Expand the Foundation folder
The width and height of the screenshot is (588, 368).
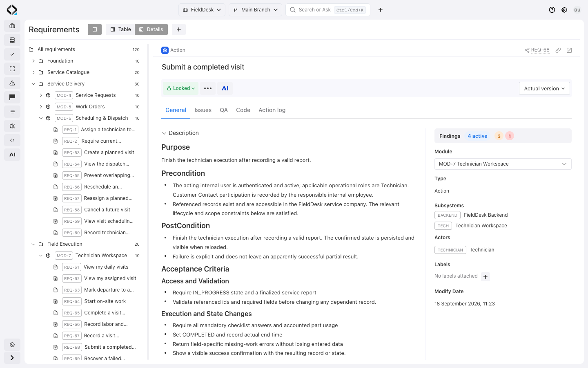33,61
